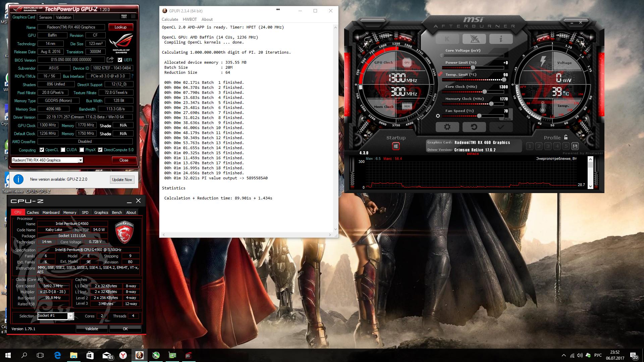Open CPU-Z Socket #1 selection dropdown
The width and height of the screenshot is (644, 362).
(x=70, y=316)
